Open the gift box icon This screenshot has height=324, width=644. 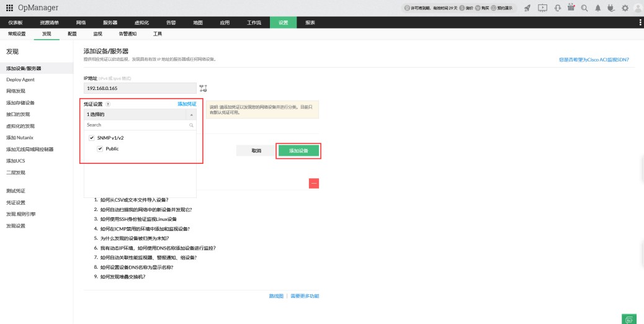tap(571, 8)
